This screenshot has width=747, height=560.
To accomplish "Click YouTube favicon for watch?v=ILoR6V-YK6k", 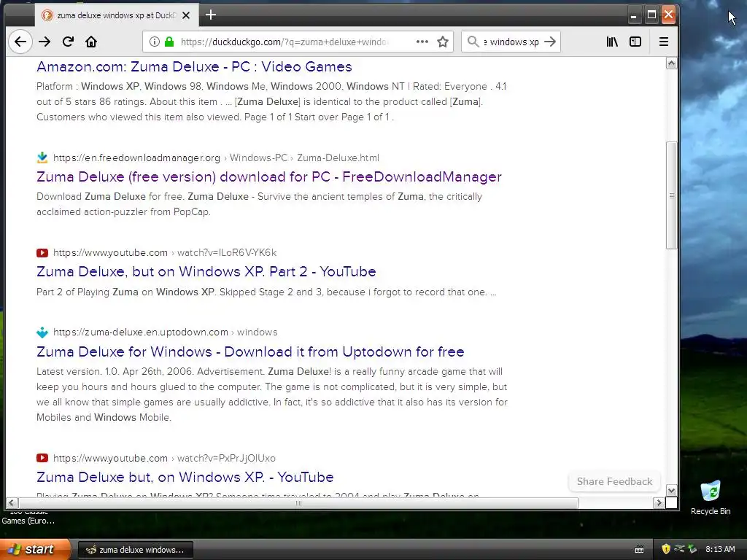I will point(42,252).
